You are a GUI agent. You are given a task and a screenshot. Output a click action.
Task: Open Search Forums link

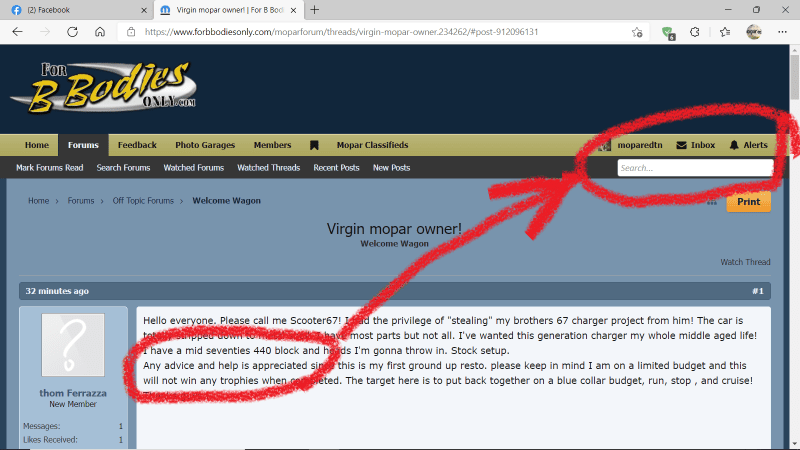(x=123, y=168)
